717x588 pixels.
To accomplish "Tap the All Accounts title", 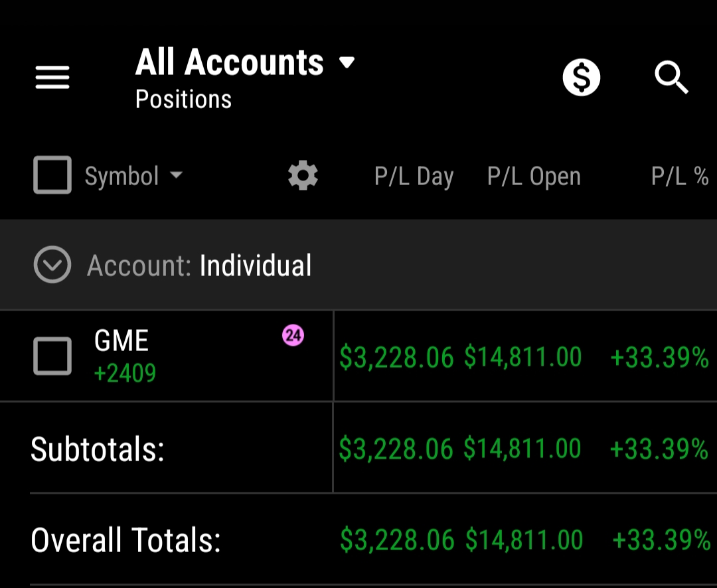I will tap(229, 63).
